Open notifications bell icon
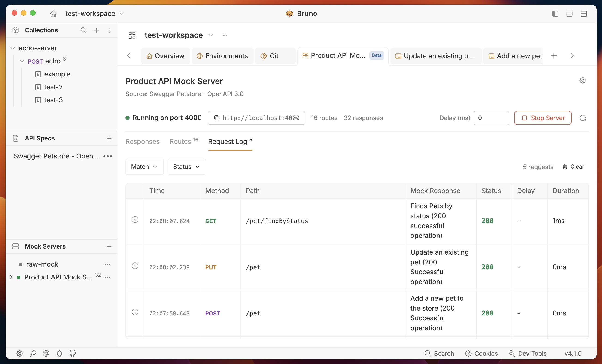Image resolution: width=602 pixels, height=364 pixels. 59,354
